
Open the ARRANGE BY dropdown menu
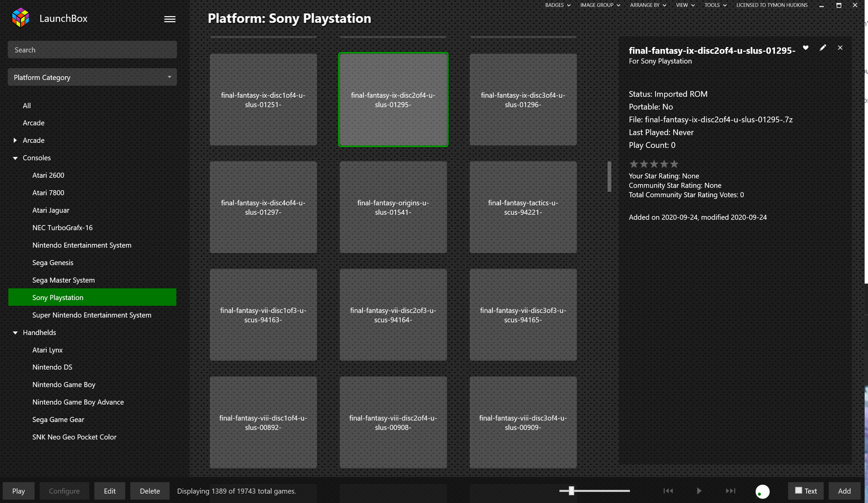[x=648, y=5]
